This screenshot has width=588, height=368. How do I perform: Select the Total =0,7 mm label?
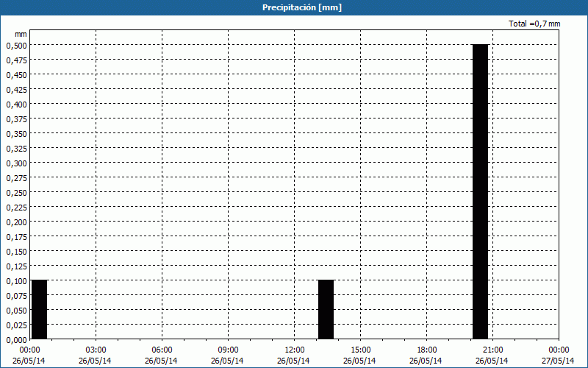534,24
